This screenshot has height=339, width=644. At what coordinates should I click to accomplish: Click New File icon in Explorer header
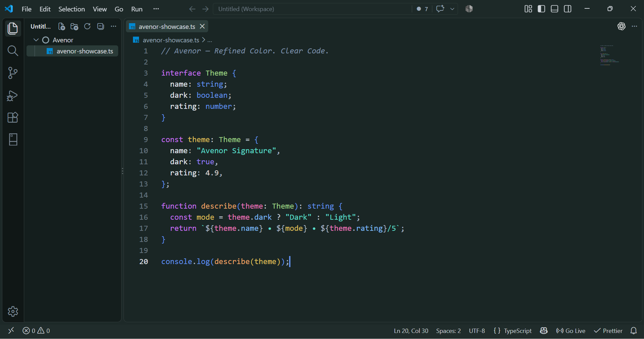tap(61, 27)
